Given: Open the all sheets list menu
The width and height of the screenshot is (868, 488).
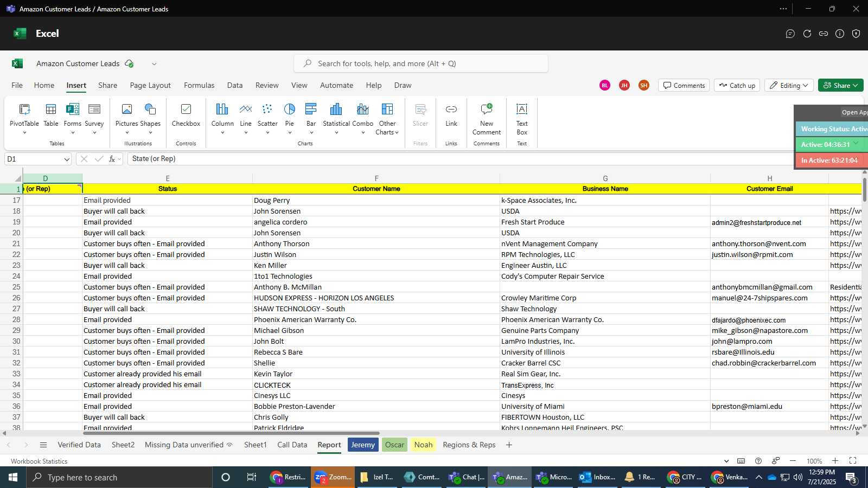Looking at the screenshot, I should pyautogui.click(x=43, y=445).
